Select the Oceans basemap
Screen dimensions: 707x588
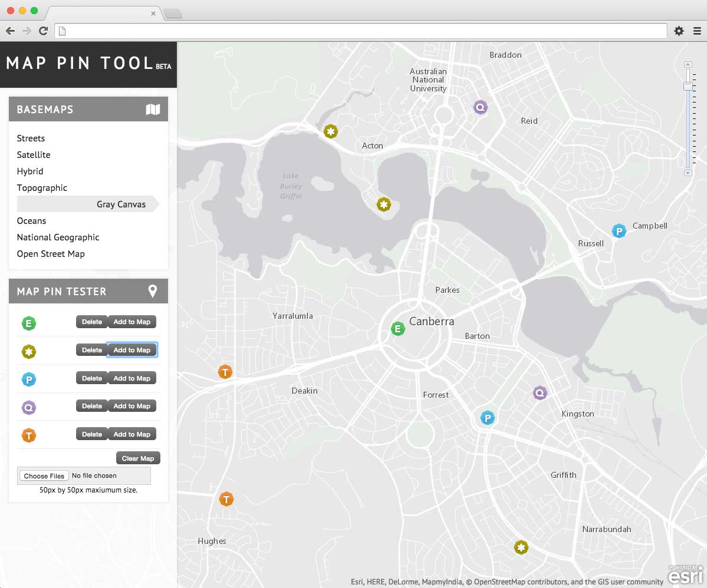31,221
